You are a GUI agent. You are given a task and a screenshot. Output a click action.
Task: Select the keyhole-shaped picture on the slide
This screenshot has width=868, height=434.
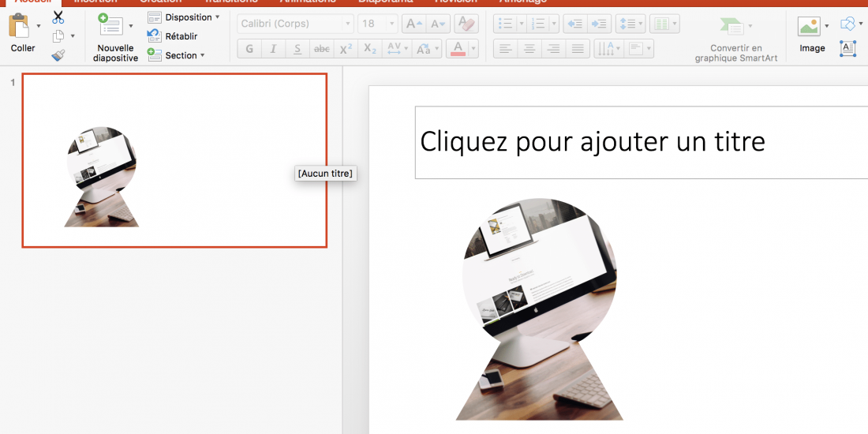pyautogui.click(x=540, y=309)
